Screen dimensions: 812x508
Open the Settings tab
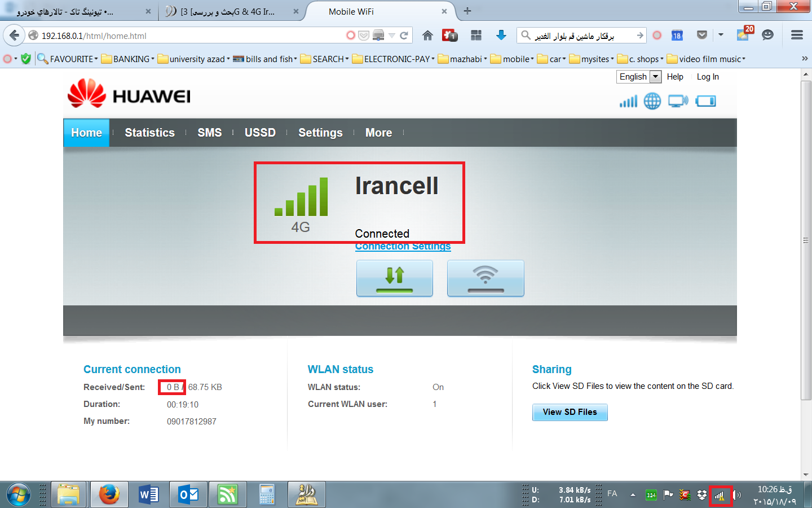320,133
